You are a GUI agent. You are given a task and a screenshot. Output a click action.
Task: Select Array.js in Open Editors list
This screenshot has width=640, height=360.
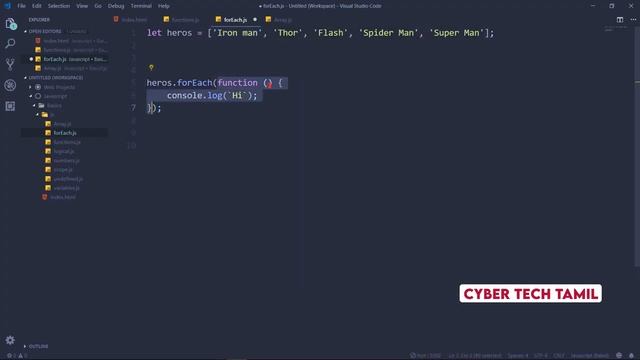pyautogui.click(x=65, y=68)
